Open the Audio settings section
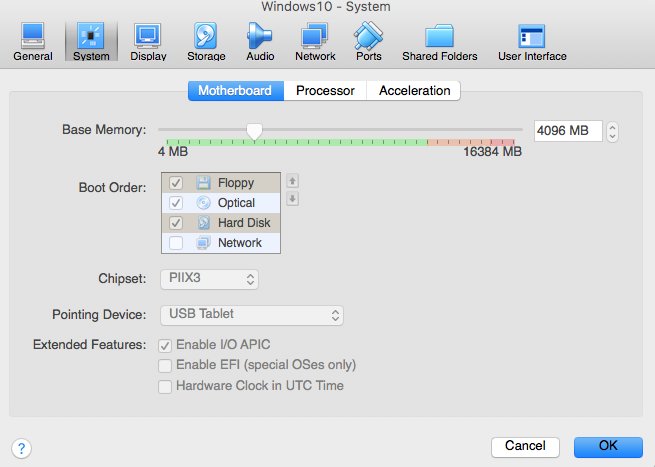The image size is (655, 467). click(x=260, y=42)
